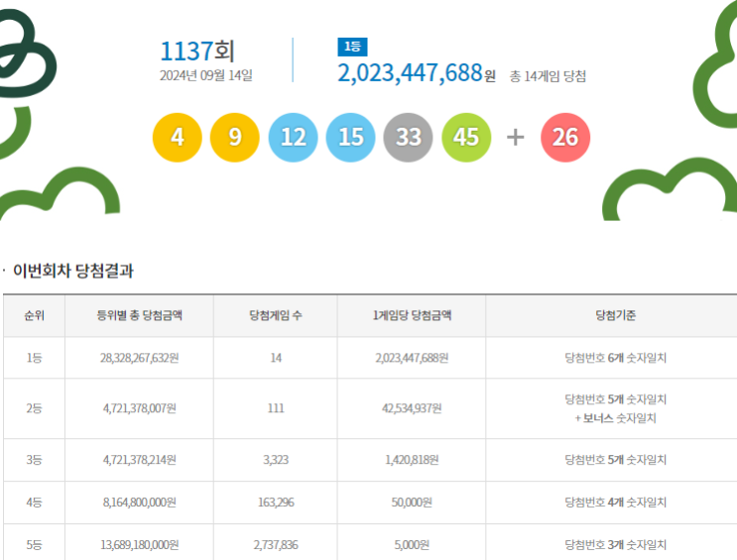737x560 pixels.
Task: Click the green number 45 ball
Action: [x=466, y=138]
